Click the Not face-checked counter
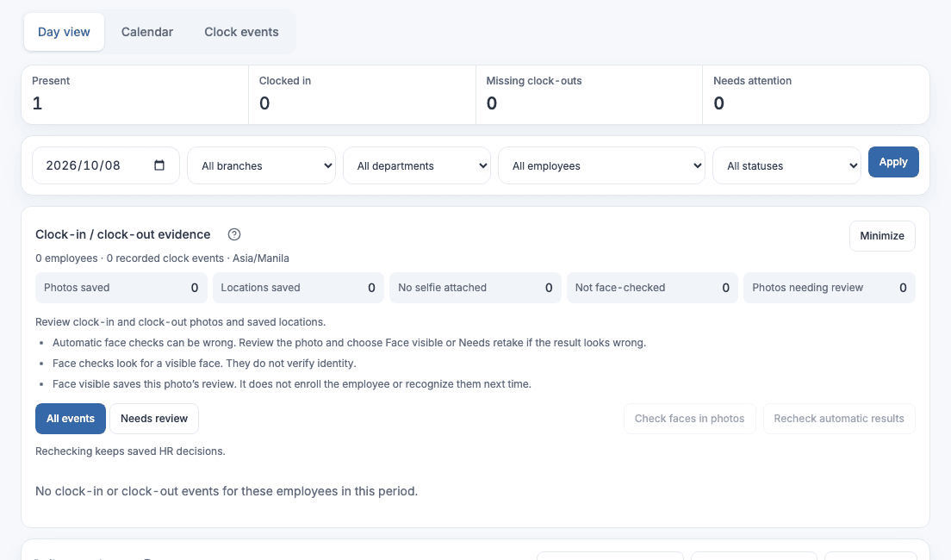The height and width of the screenshot is (560, 951). 653,288
